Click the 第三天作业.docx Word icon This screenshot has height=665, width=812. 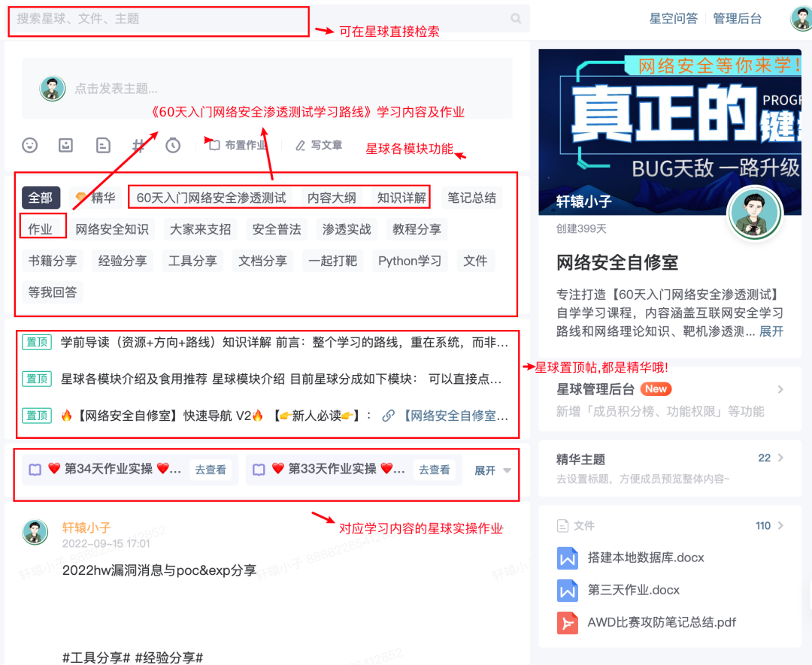(x=568, y=591)
